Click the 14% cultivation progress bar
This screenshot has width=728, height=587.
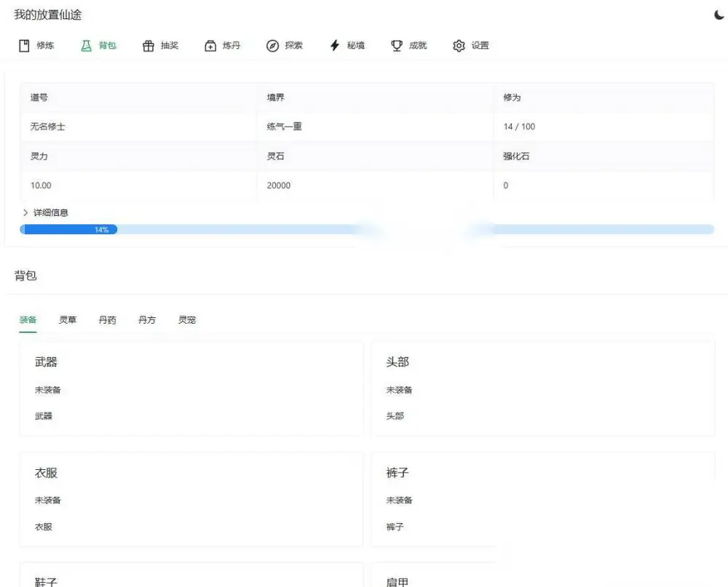[x=367, y=229]
